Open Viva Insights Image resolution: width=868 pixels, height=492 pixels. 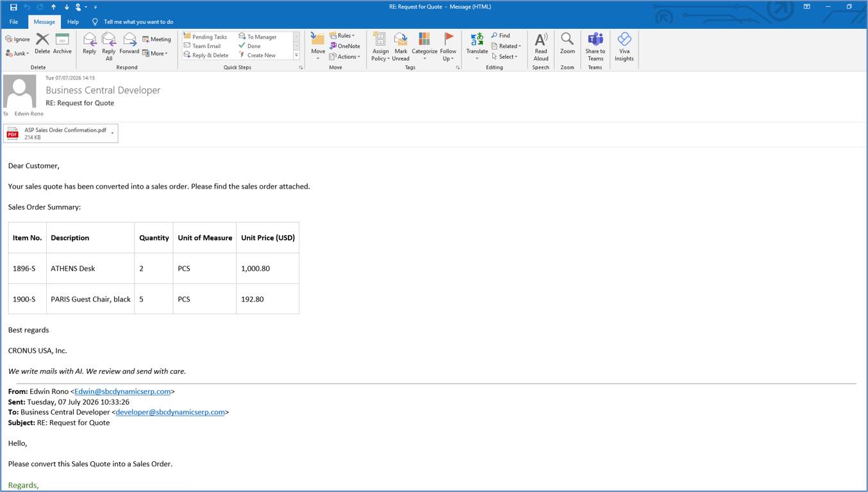tap(624, 46)
